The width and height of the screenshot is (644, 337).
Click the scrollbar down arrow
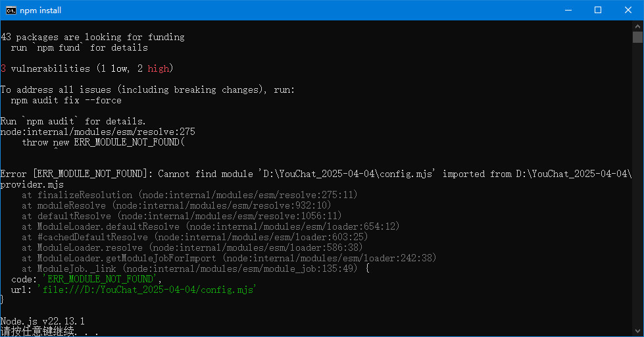click(x=637, y=331)
